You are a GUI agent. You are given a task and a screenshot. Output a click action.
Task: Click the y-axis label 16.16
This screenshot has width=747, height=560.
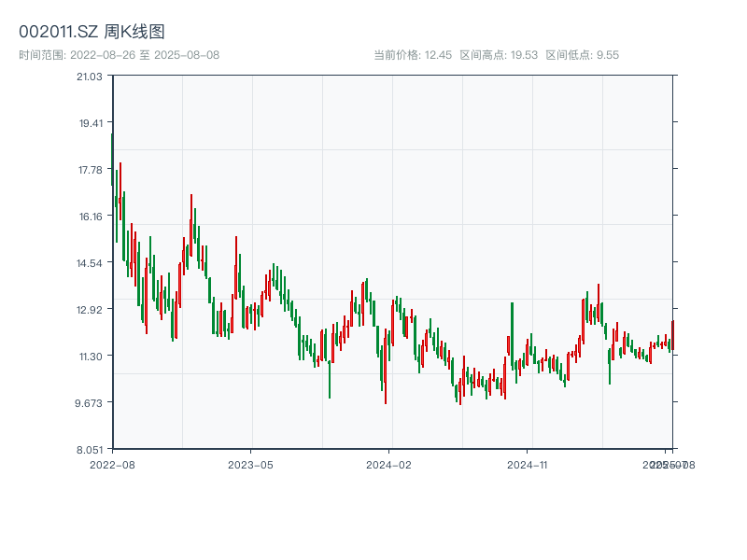(x=91, y=217)
